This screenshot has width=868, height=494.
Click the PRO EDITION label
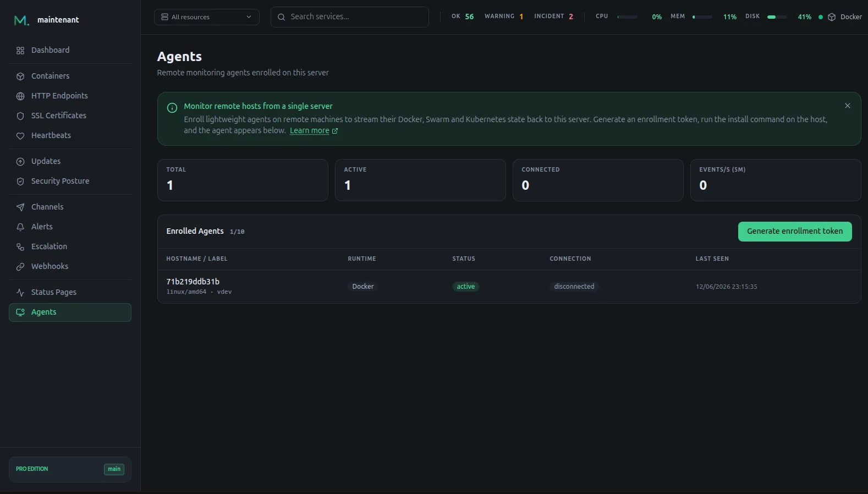coord(32,469)
